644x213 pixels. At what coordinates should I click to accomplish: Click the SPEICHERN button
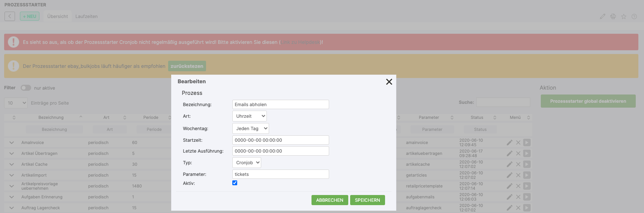click(367, 200)
